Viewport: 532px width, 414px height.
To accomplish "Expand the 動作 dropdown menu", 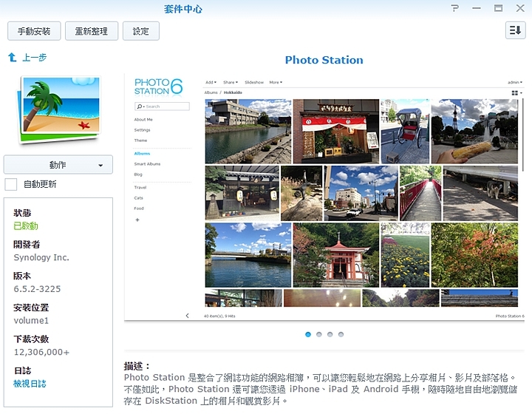I will click(58, 165).
